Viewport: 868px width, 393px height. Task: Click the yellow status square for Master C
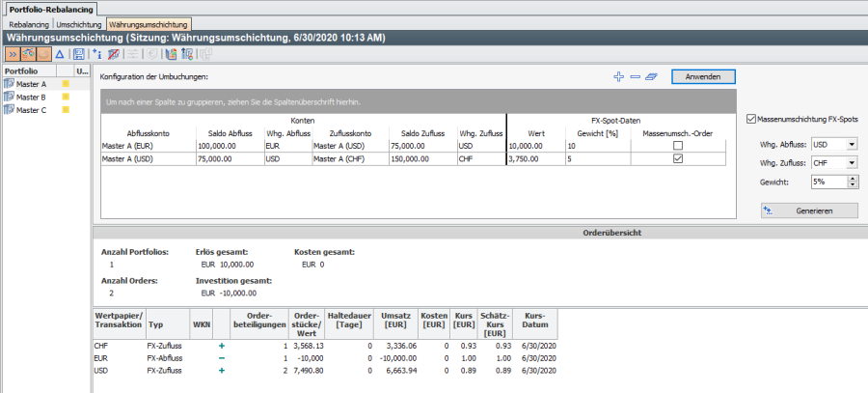click(66, 110)
